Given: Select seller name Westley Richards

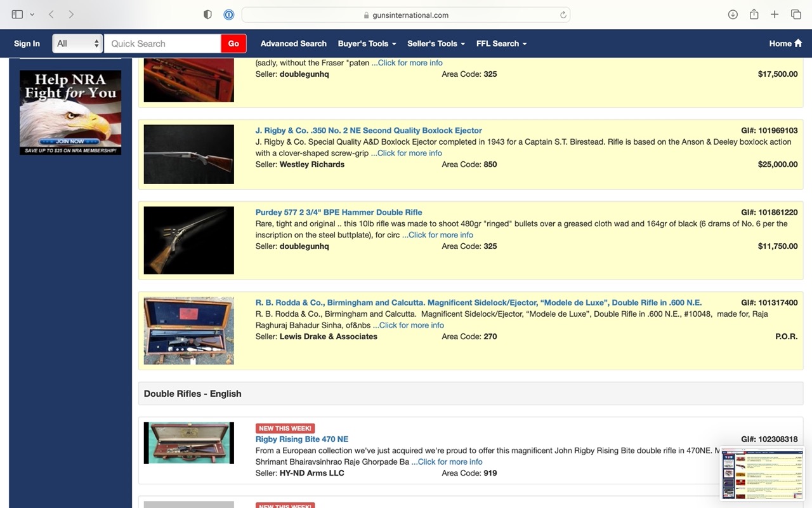Looking at the screenshot, I should click(312, 164).
